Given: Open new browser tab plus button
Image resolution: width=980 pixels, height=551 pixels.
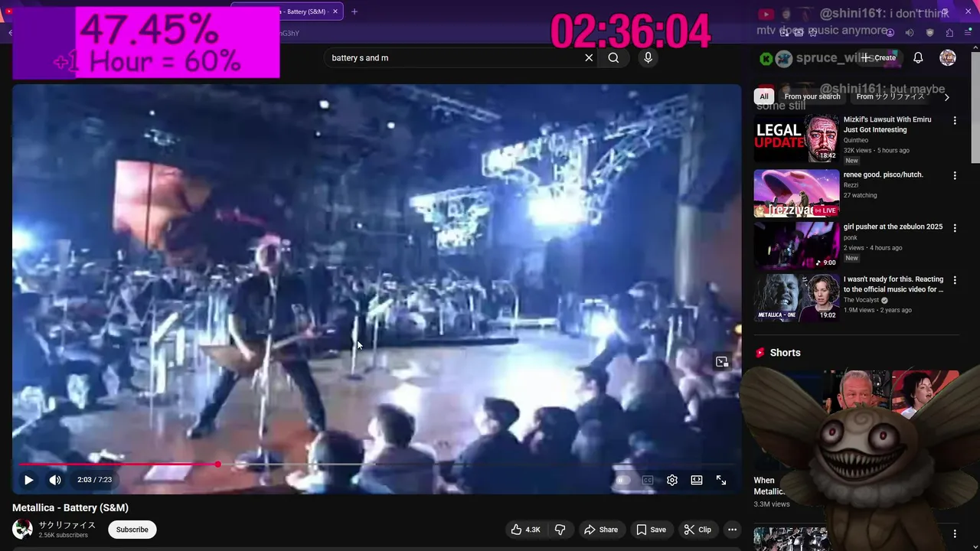Looking at the screenshot, I should (x=354, y=11).
